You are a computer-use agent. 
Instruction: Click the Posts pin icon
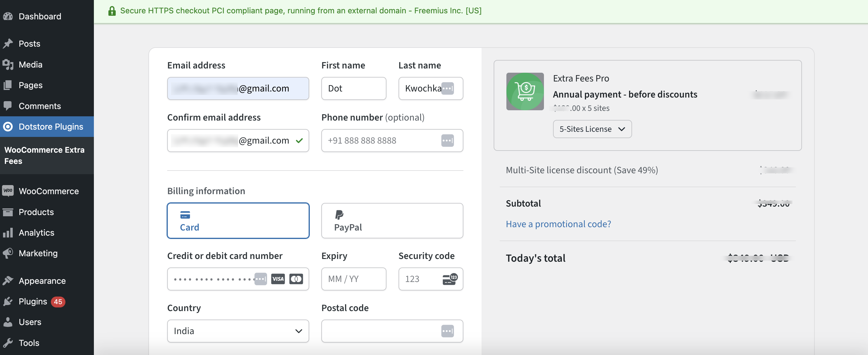tap(8, 44)
